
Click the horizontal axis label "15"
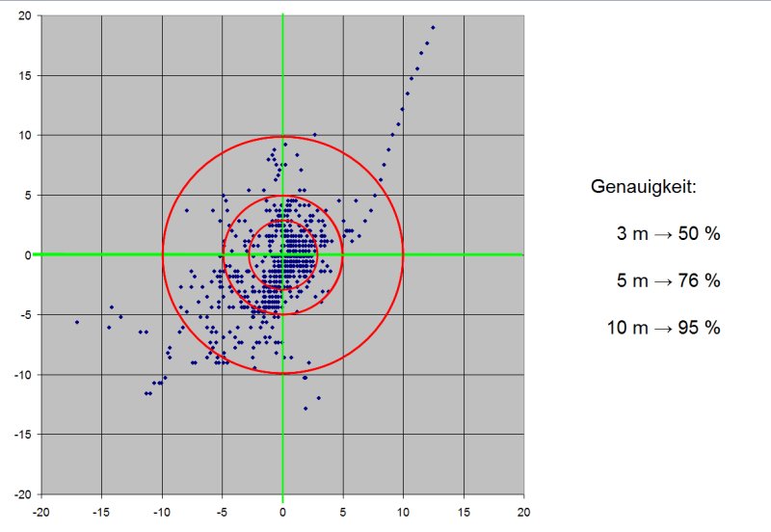[464, 513]
